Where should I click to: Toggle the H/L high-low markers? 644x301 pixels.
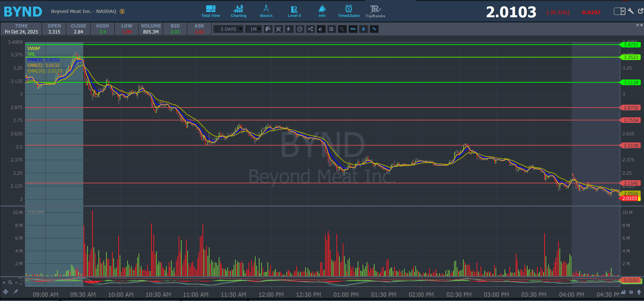point(342,29)
